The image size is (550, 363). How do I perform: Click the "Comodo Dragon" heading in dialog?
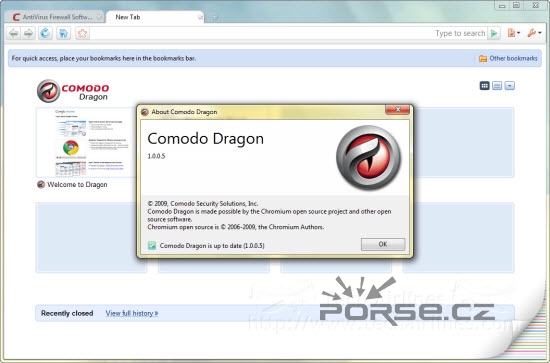pos(206,139)
